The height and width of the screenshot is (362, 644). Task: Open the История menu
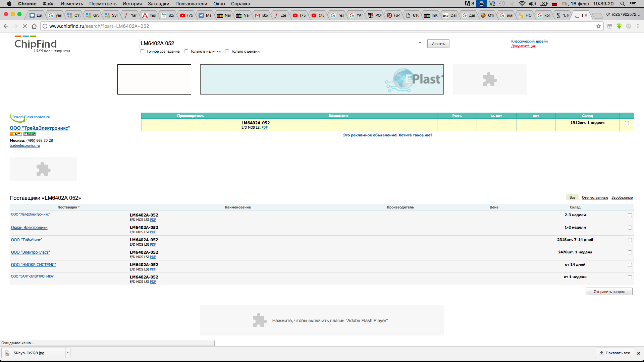point(132,4)
